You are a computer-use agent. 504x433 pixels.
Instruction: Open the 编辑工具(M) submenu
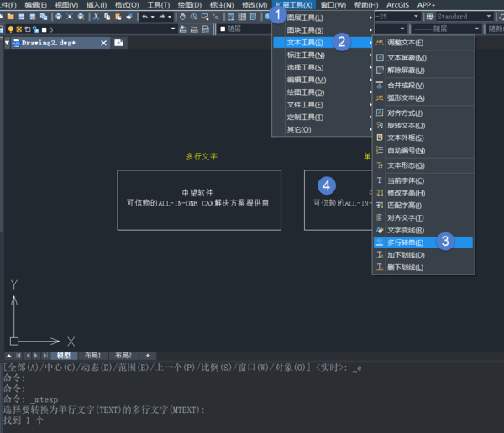coord(323,80)
